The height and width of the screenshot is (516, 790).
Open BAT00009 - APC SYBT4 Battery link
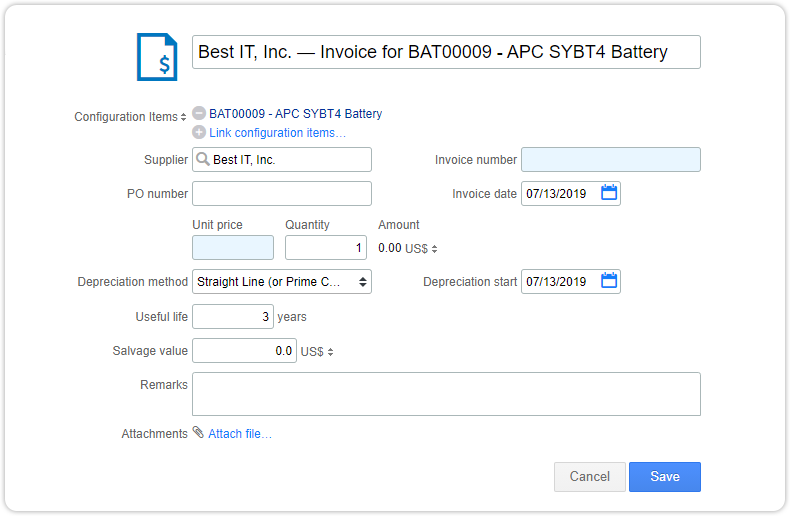tap(295, 114)
